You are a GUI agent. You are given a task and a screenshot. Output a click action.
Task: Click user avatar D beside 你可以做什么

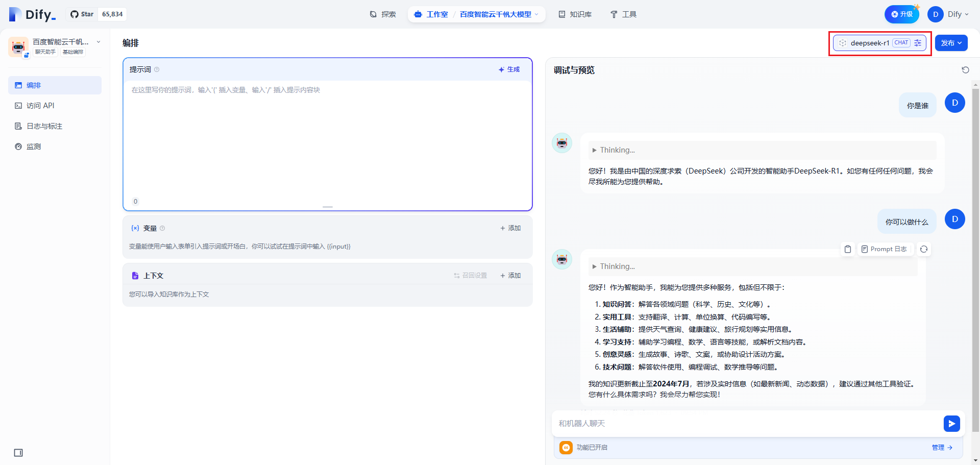point(955,219)
